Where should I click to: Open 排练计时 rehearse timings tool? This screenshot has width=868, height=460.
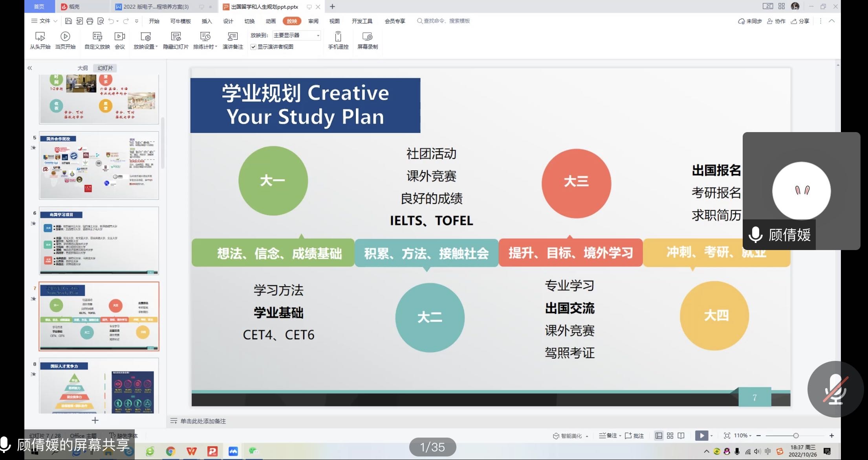pyautogui.click(x=205, y=37)
